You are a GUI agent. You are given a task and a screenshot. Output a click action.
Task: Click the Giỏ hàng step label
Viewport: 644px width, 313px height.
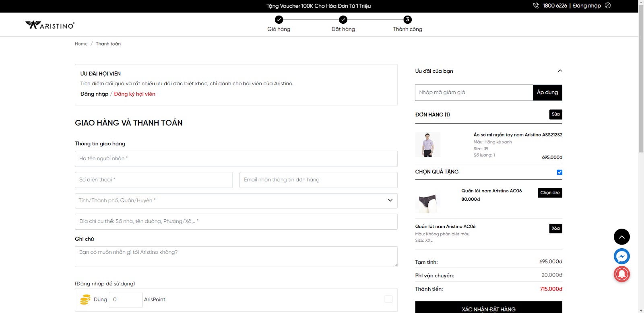[279, 29]
